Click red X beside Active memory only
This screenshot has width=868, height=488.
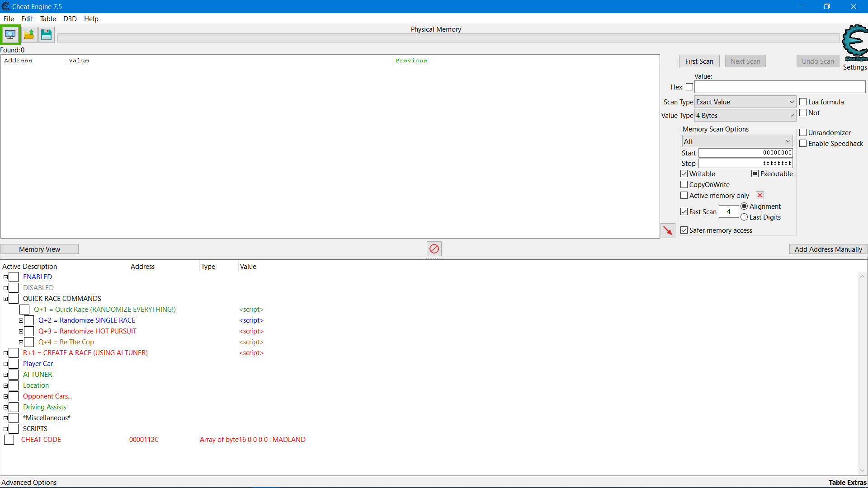[760, 195]
